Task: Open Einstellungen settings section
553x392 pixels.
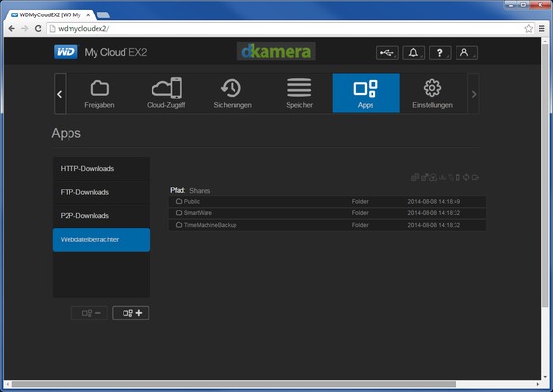Action: 432,94
